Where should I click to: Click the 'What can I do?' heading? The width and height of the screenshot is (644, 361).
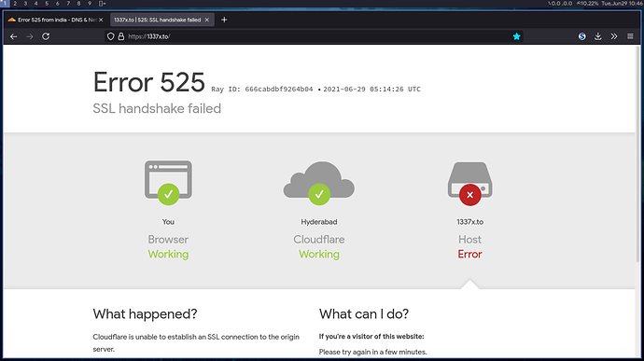coord(364,314)
